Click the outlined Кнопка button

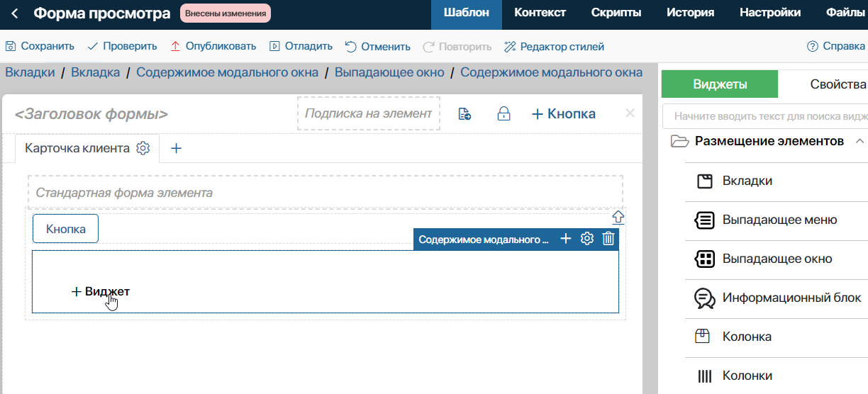[65, 229]
